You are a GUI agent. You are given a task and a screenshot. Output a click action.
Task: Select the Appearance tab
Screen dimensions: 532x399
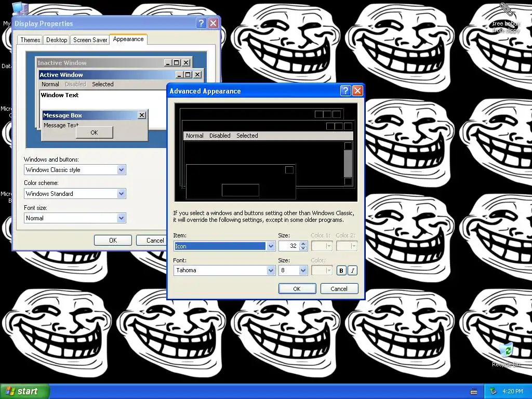pos(128,39)
